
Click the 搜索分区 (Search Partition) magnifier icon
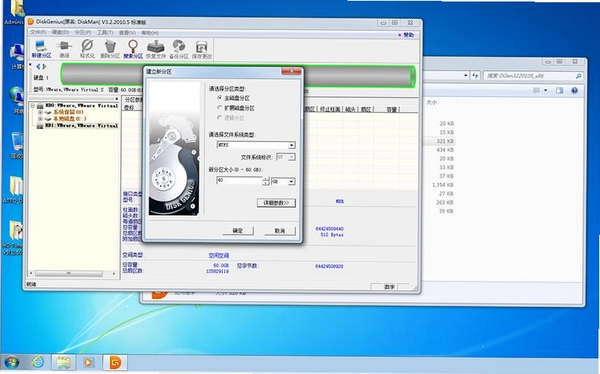click(133, 49)
